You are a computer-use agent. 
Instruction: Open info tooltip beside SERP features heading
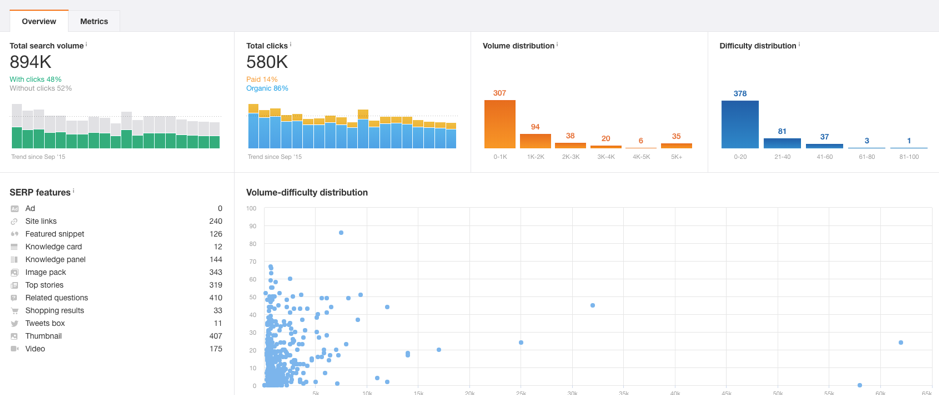click(74, 190)
